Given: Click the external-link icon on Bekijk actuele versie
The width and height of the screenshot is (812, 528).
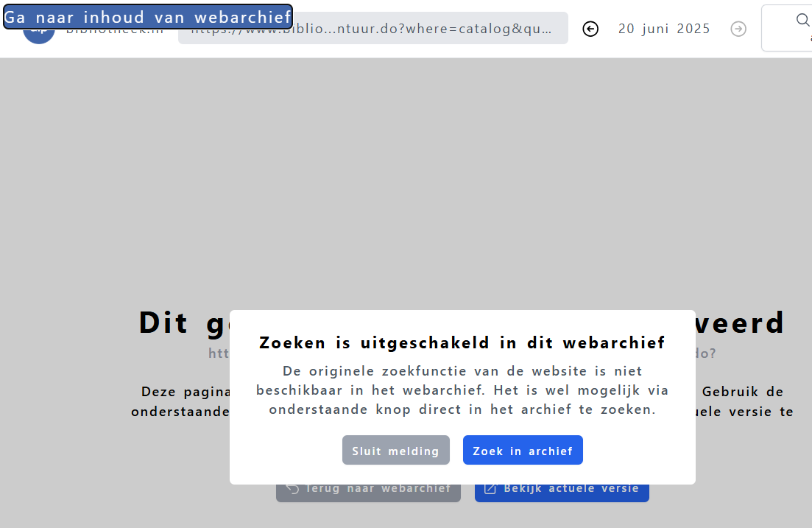Looking at the screenshot, I should [489, 487].
